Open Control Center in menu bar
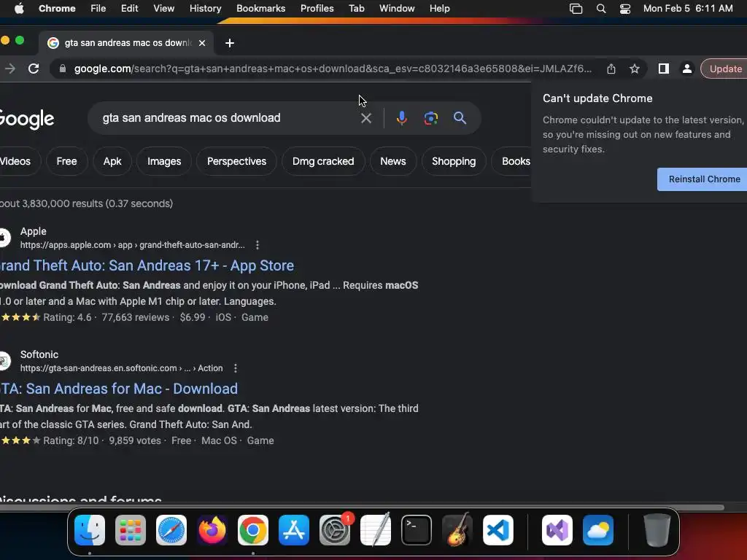Image resolution: width=747 pixels, height=560 pixels. [x=625, y=9]
